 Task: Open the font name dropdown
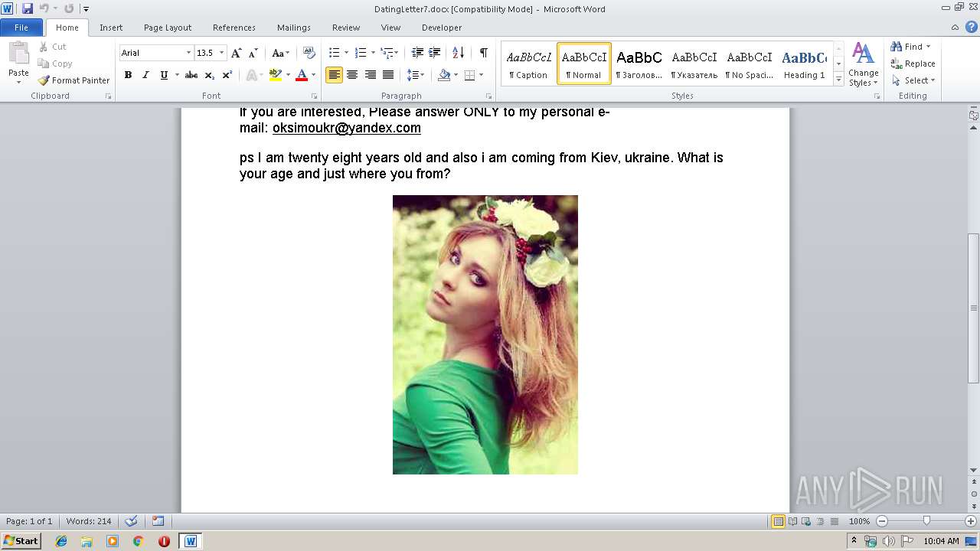click(188, 53)
